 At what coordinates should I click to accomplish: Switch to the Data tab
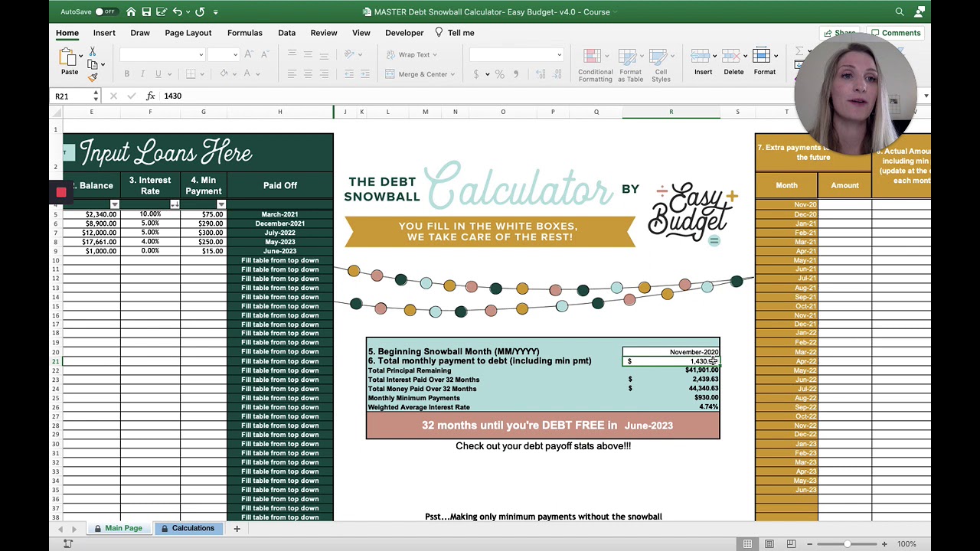(286, 33)
